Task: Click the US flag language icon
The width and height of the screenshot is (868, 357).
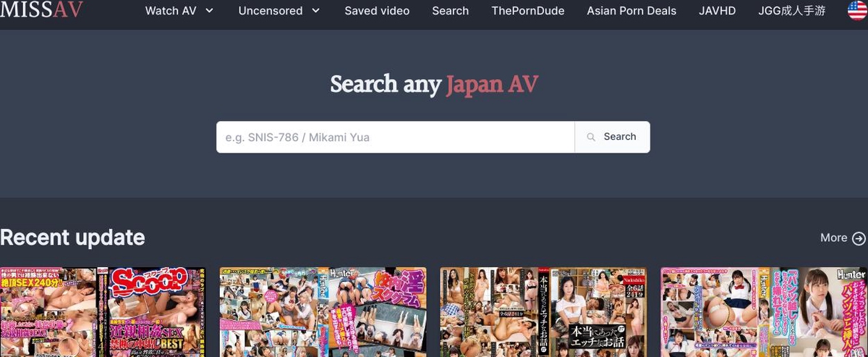Action: pos(858,10)
